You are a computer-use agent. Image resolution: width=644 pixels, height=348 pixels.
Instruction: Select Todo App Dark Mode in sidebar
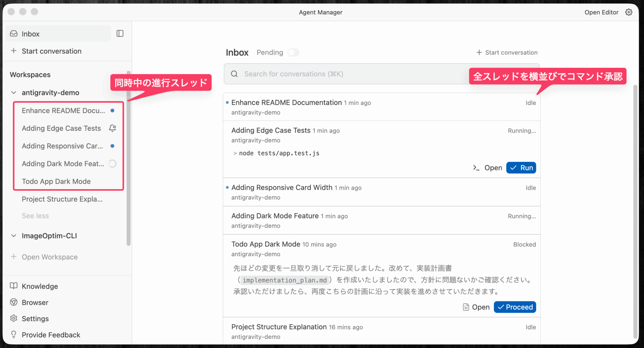[x=56, y=181]
